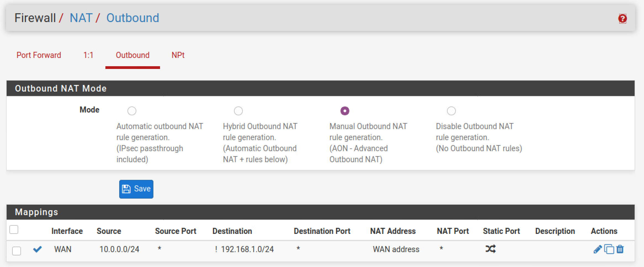
Task: Click the blue enabled checkmark for WAN rule
Action: pos(37,249)
